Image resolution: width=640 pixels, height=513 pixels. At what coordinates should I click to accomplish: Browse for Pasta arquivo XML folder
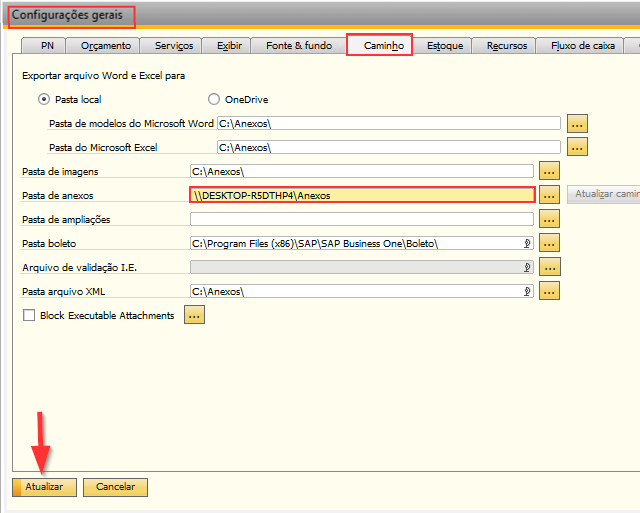click(x=549, y=291)
